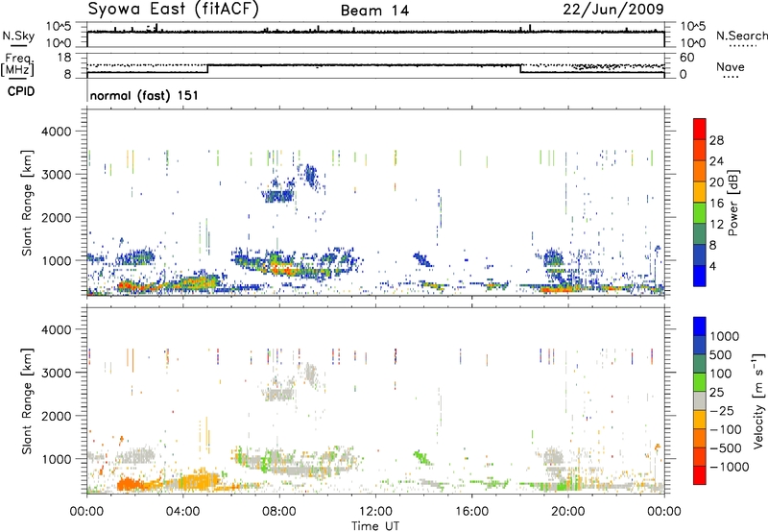Click the '08:00' time tick label
This screenshot has height=532, width=768.
coord(279,512)
